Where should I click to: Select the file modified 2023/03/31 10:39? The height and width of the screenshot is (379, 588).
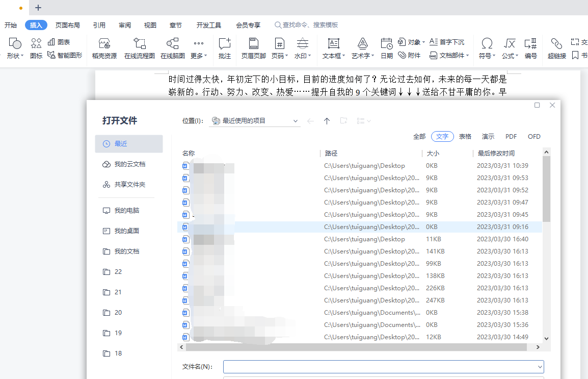pyautogui.click(x=360, y=165)
